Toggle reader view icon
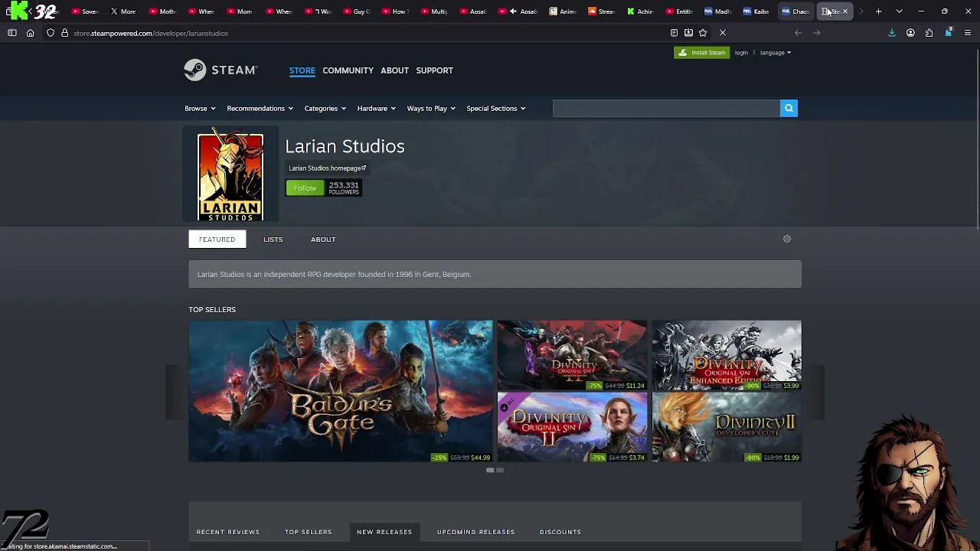The width and height of the screenshot is (980, 551). click(674, 33)
